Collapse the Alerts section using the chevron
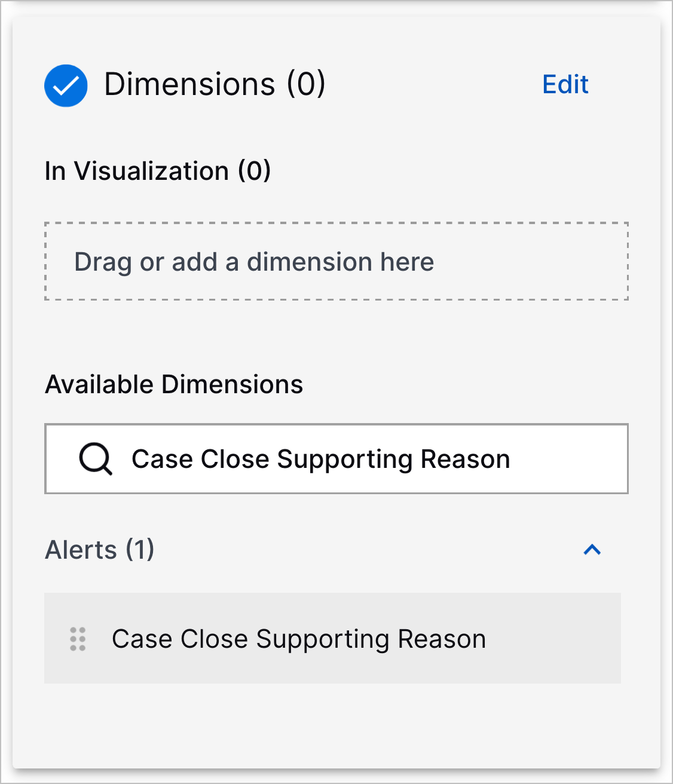673x784 pixels. pyautogui.click(x=593, y=549)
